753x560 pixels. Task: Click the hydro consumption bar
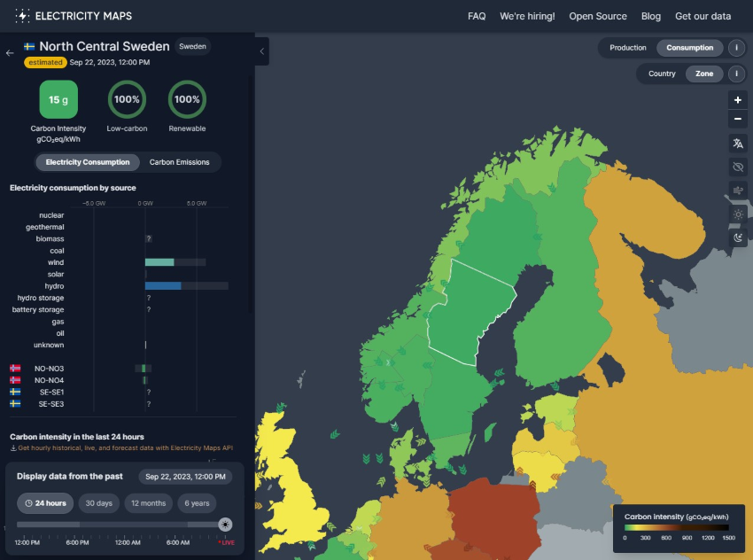[163, 286]
